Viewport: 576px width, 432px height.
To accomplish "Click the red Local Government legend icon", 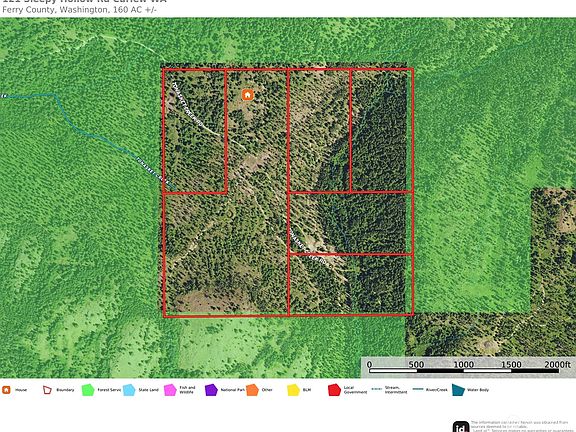I will tap(334, 390).
